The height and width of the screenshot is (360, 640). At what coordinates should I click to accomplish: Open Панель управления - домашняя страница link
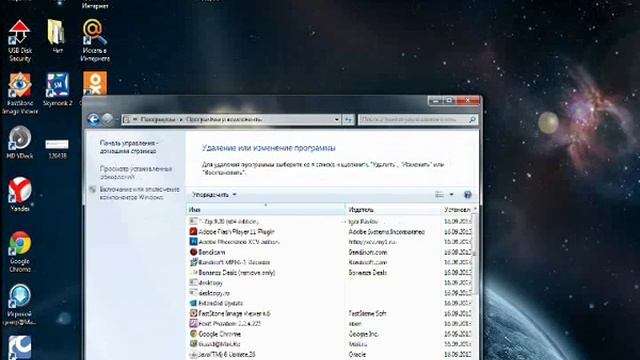pos(129,147)
